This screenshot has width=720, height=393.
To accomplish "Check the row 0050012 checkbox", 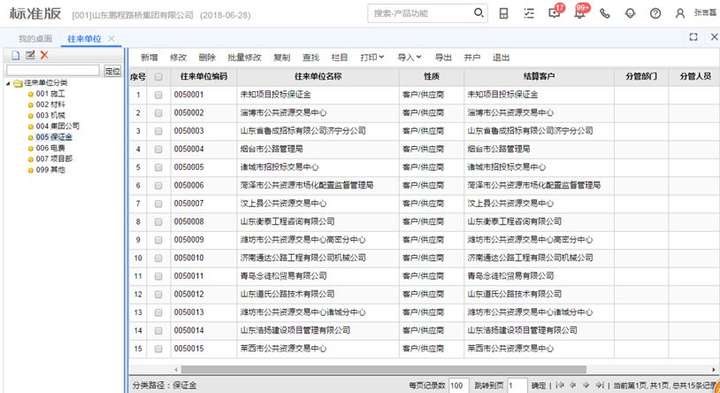I will pyautogui.click(x=158, y=294).
